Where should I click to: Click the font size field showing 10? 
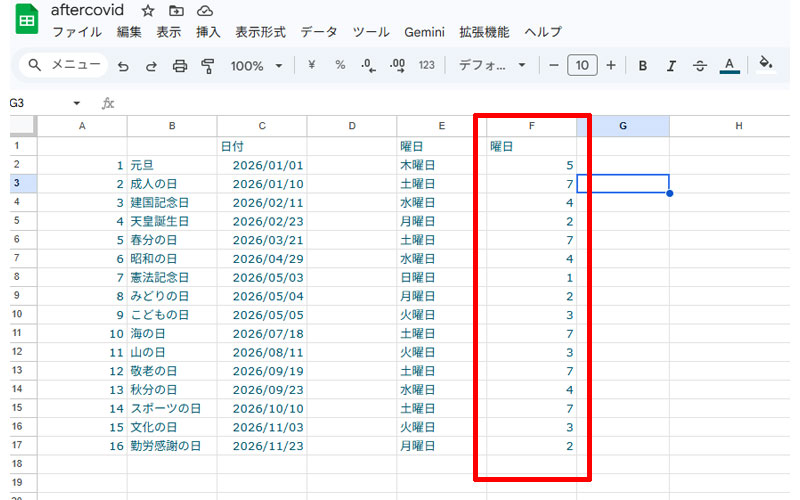coord(582,65)
